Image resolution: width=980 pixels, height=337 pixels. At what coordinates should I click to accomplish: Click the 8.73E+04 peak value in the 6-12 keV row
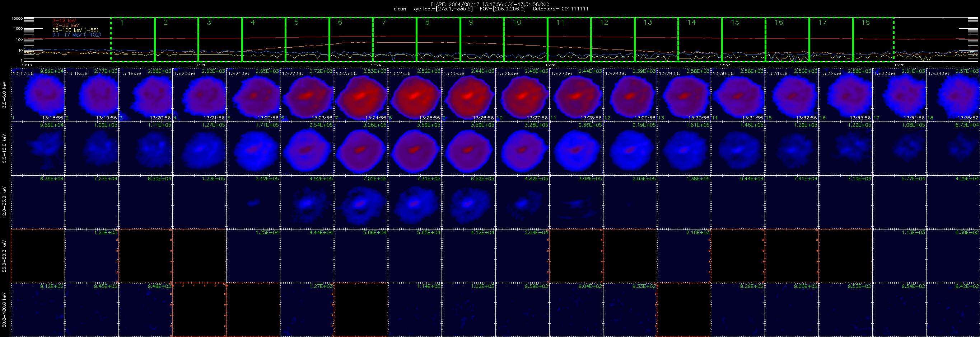[967, 125]
